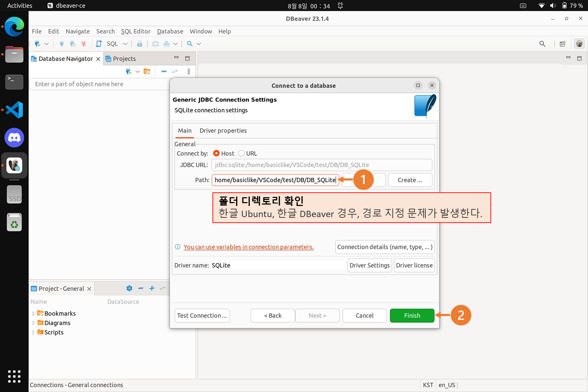588x392 pixels.
Task: Click new connection icon in Database Navigator toolbar
Action: click(x=129, y=71)
